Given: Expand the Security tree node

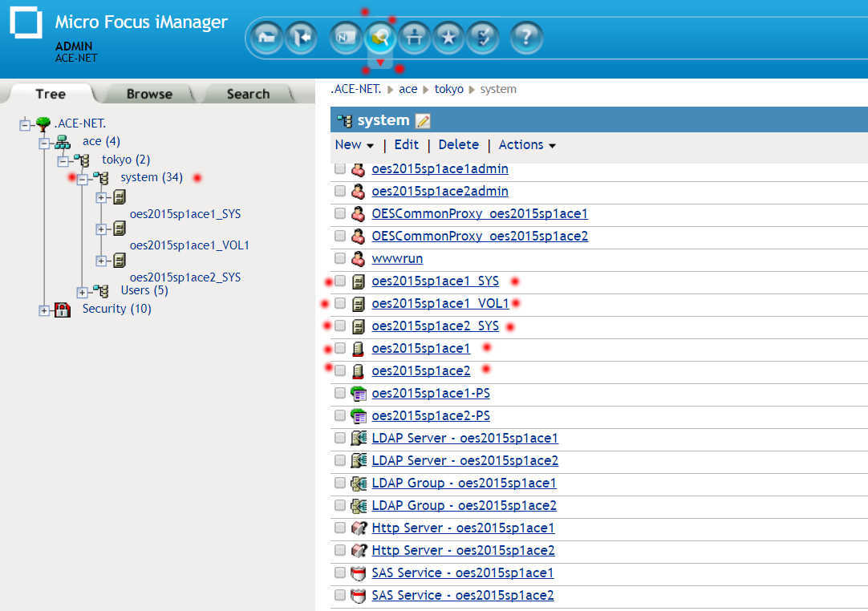Looking at the screenshot, I should [44, 310].
